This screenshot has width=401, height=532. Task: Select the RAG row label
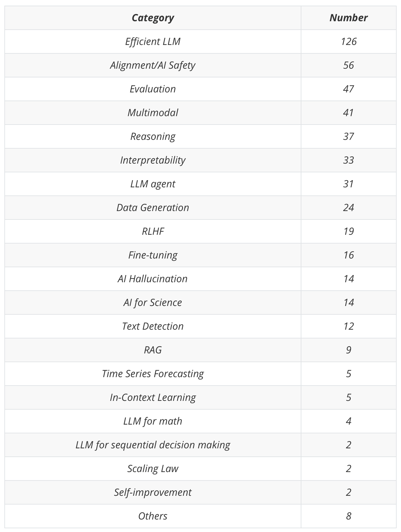(x=153, y=350)
